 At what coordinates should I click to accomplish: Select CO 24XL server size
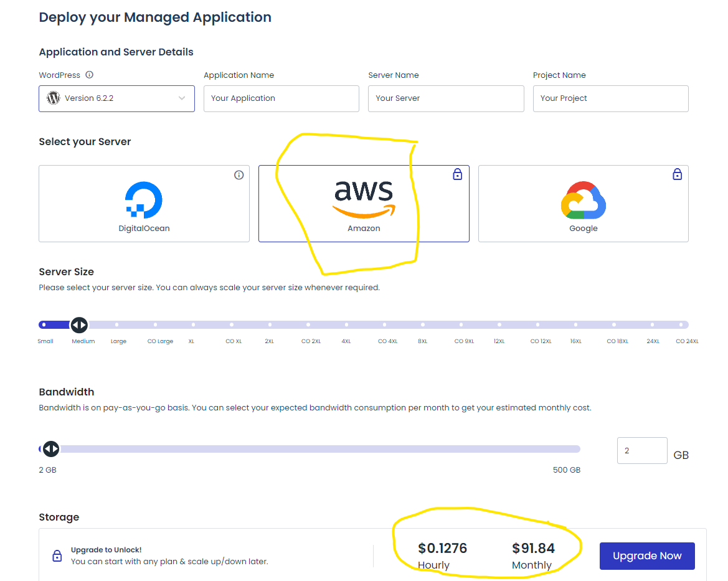point(681,324)
